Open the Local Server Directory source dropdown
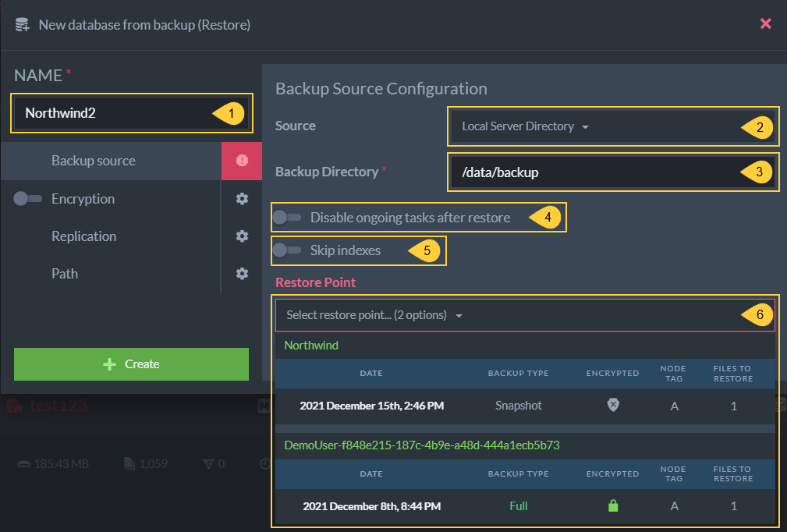 coord(612,126)
